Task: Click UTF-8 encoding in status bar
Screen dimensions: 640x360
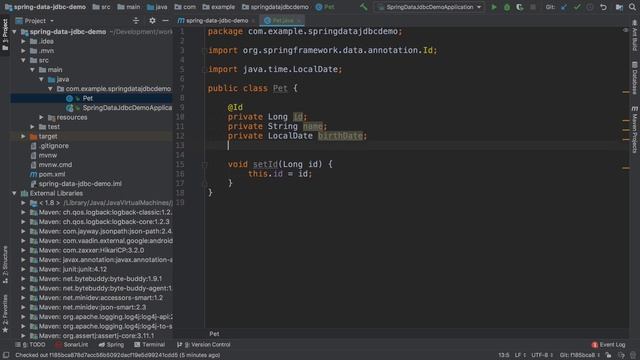Action: tap(542, 356)
